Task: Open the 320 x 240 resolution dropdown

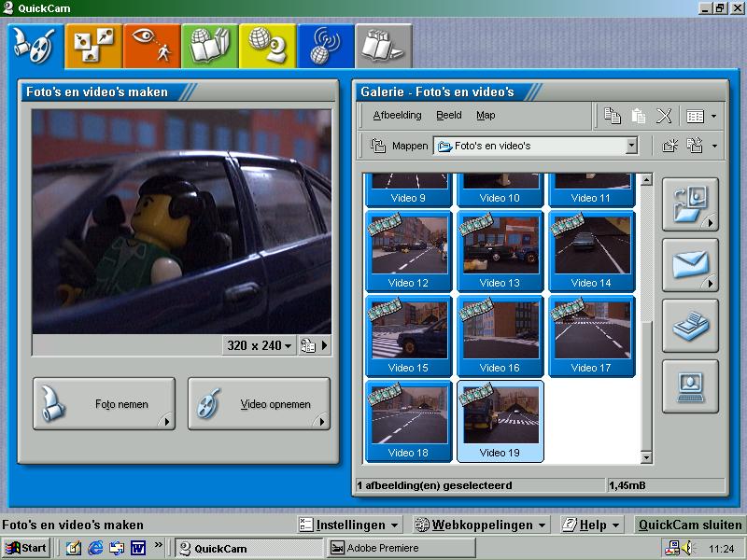Action: tap(260, 345)
